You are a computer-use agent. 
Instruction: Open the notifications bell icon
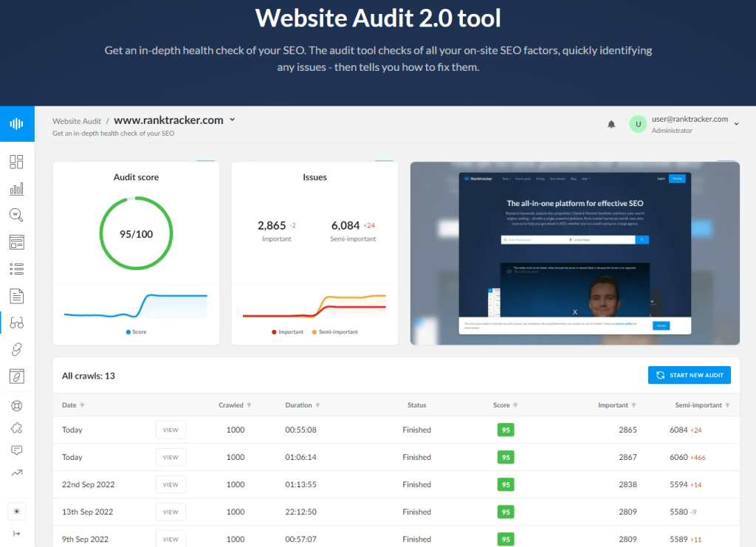point(611,124)
